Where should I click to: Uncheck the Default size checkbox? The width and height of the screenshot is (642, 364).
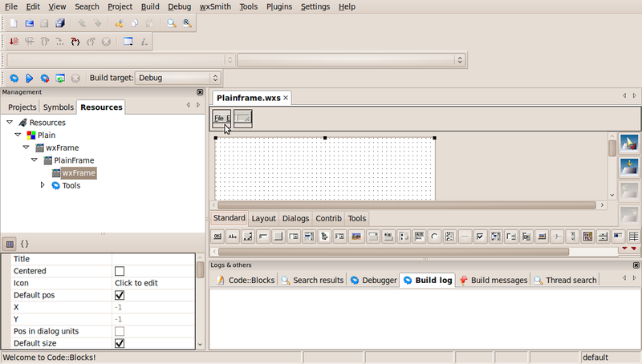coord(120,343)
